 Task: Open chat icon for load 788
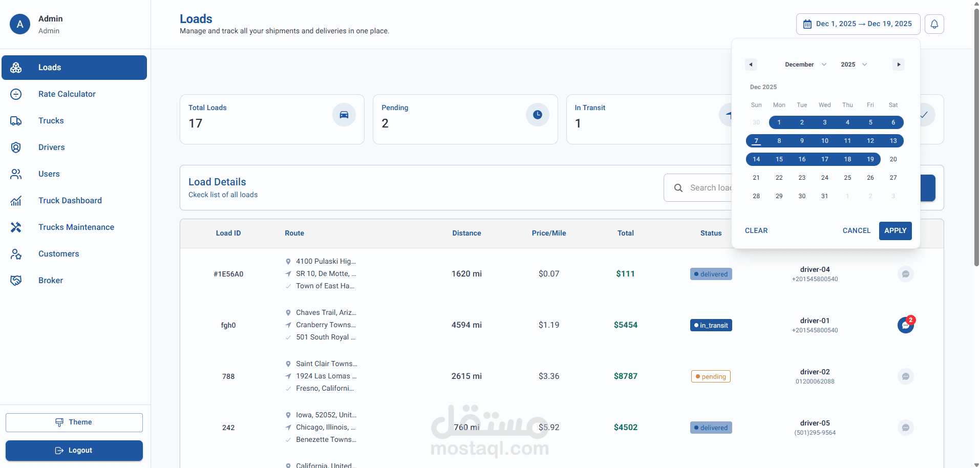[x=906, y=376]
